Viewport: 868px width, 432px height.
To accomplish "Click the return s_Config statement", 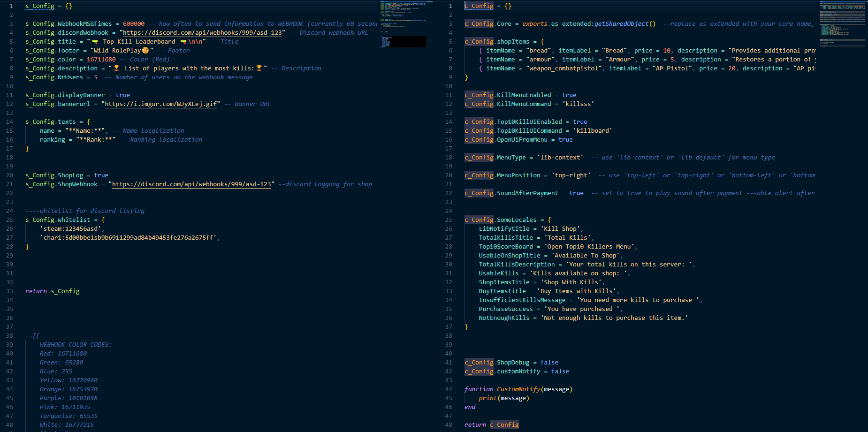I will 52,291.
